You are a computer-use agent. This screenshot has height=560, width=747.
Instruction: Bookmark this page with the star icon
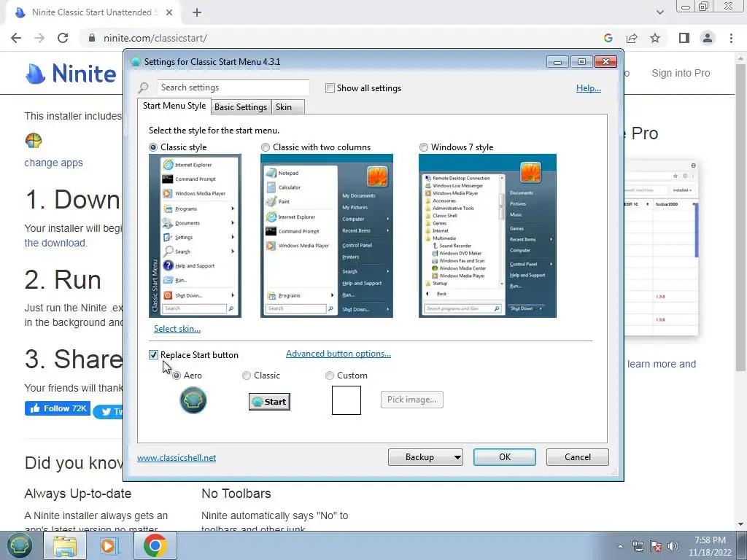[x=655, y=38]
